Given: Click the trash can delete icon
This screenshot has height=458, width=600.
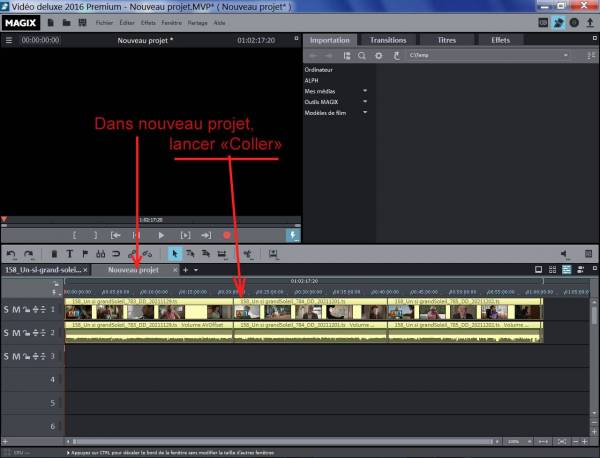Looking at the screenshot, I should [55, 254].
